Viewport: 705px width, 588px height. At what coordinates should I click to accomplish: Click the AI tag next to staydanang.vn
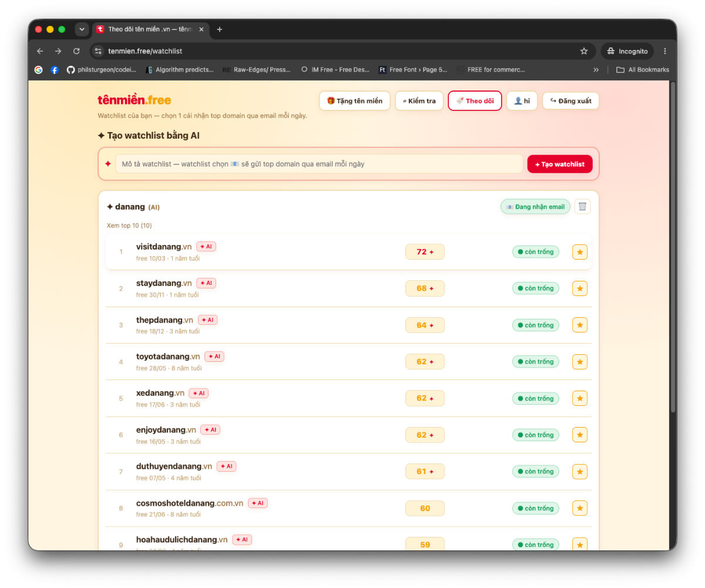206,283
